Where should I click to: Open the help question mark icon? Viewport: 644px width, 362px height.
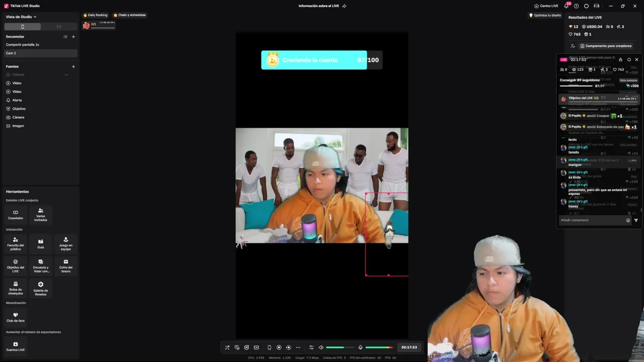tap(576, 6)
